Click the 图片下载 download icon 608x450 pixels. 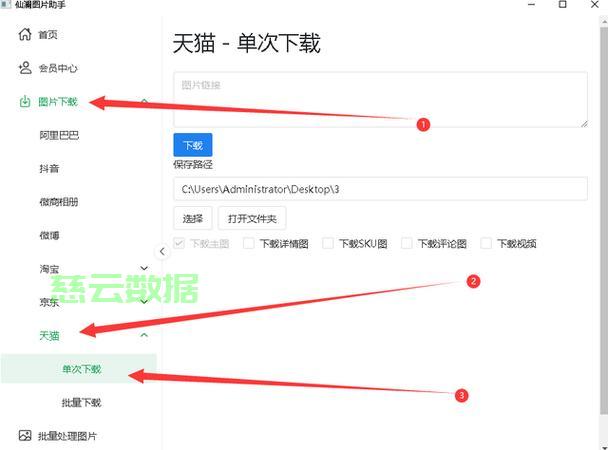(x=25, y=101)
